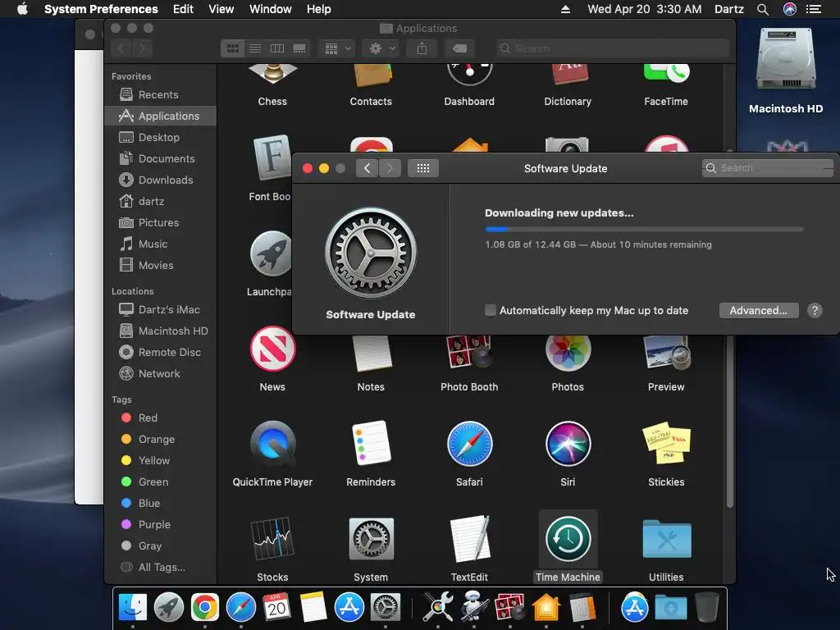Show all preferences grid button
Screen dimensions: 840x630
[x=423, y=168]
